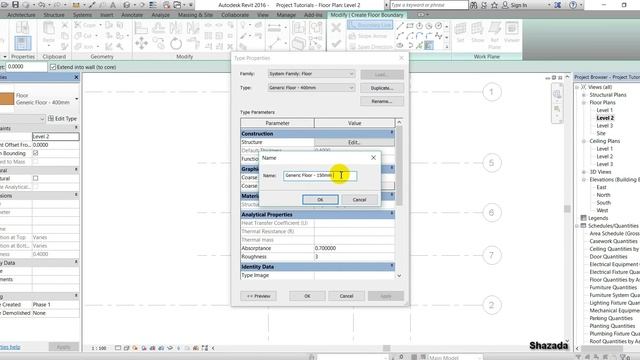Click the Boundary Line button on ribbon

pyautogui.click(x=371, y=25)
